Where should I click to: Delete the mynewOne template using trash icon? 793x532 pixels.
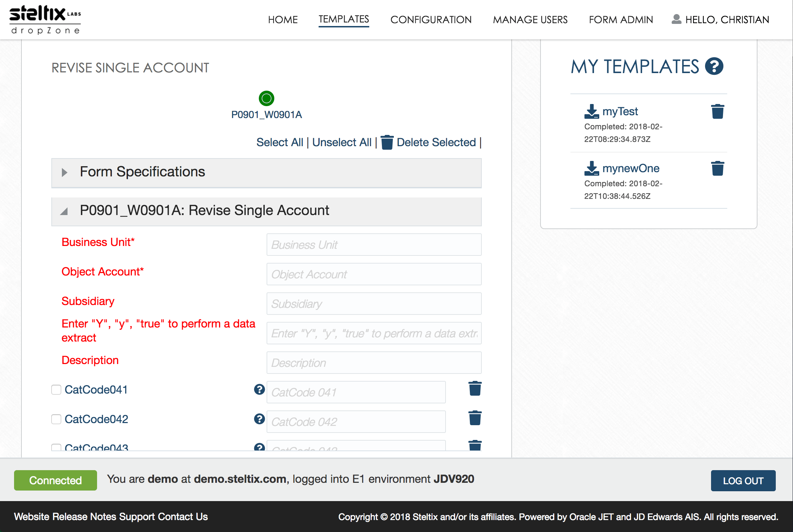[x=717, y=168]
